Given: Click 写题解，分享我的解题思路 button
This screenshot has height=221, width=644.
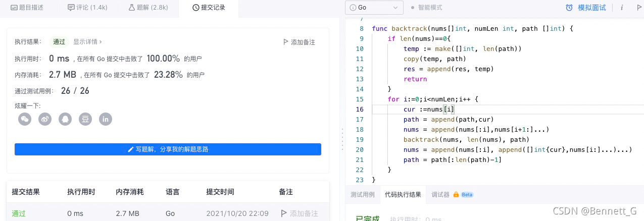Looking at the screenshot, I should click(168, 149).
